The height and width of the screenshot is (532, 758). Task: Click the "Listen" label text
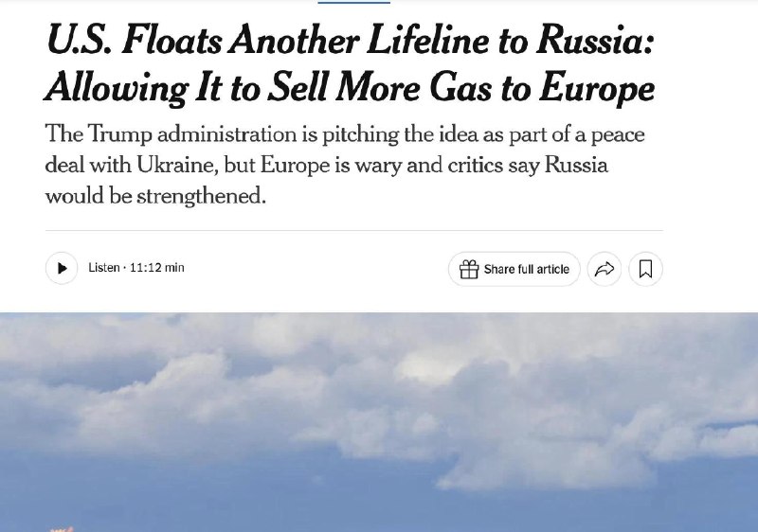coord(104,268)
